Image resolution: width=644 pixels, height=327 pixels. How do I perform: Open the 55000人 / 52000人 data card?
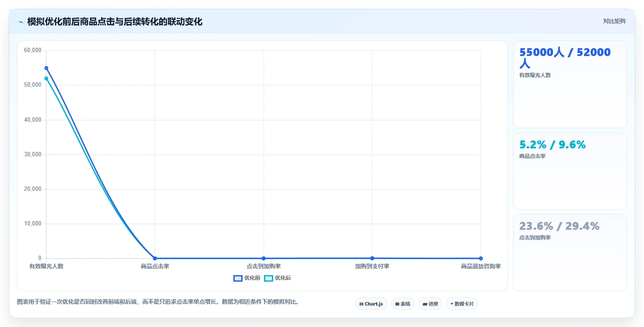570,84
